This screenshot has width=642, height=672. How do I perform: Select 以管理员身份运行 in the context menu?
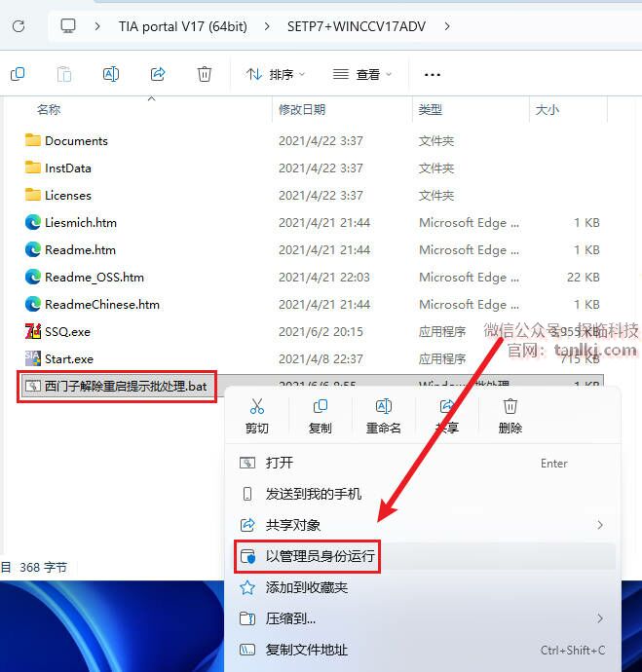pos(423,556)
